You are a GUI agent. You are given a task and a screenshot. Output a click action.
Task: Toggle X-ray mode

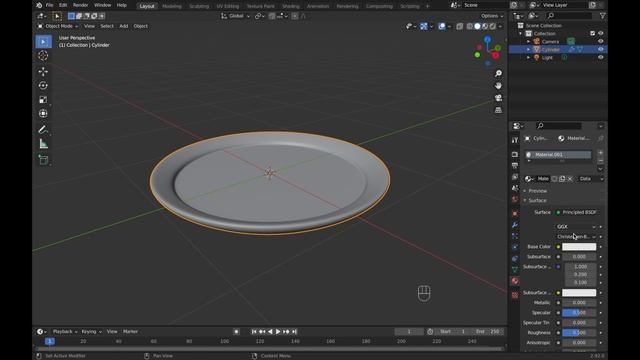pyautogui.click(x=460, y=26)
